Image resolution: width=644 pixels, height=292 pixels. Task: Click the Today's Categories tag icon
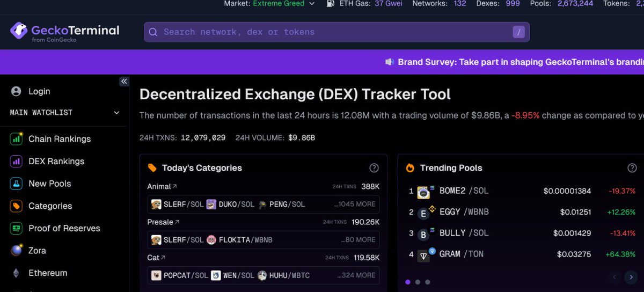[152, 168]
